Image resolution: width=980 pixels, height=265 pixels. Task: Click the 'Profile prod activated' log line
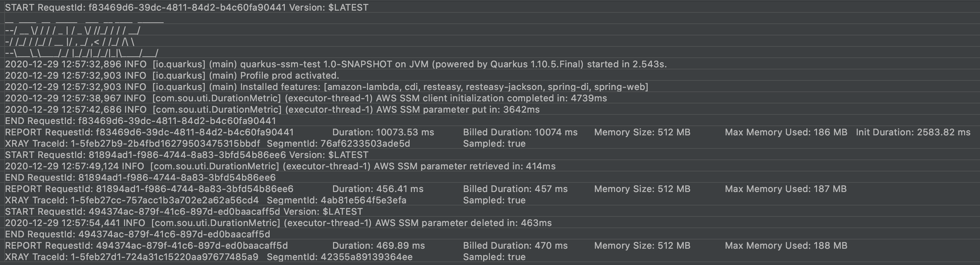[172, 76]
